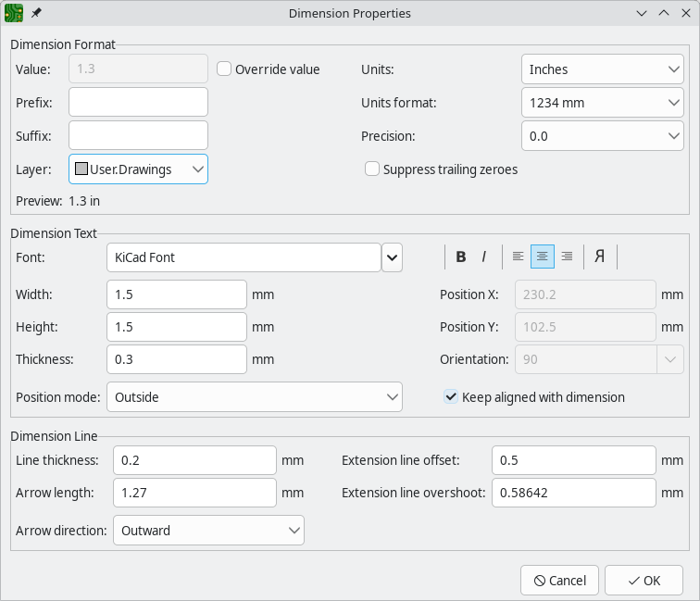700x601 pixels.
Task: Align dimension text left
Action: 518,257
